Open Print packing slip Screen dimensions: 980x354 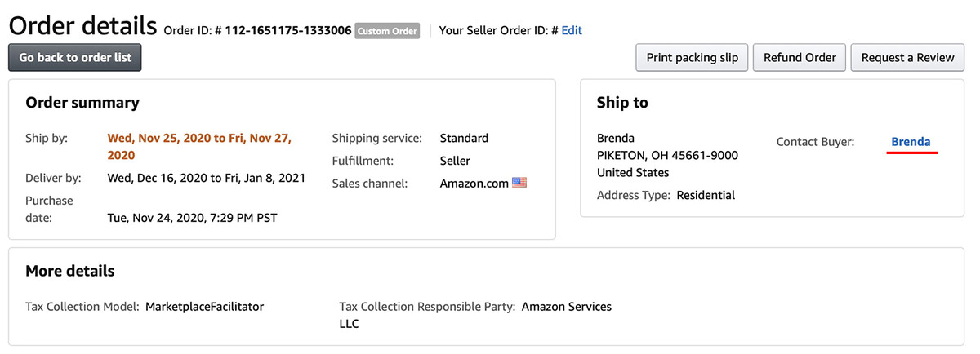pyautogui.click(x=692, y=58)
